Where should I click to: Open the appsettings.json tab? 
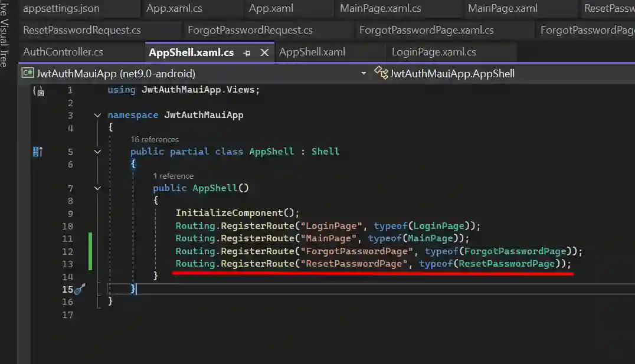click(61, 8)
